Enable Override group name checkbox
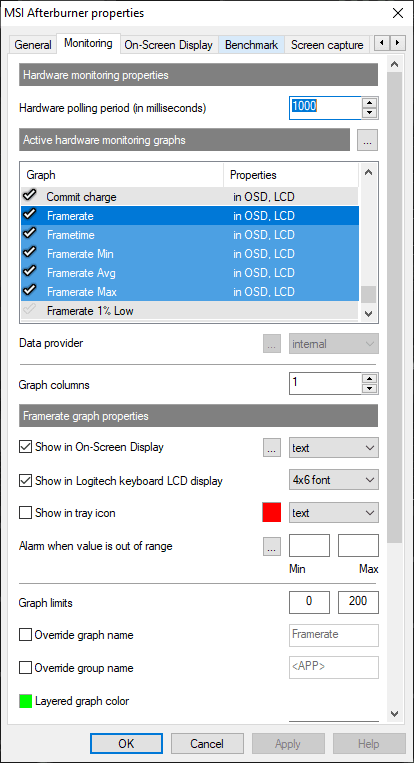This screenshot has height=763, width=414. [25, 668]
